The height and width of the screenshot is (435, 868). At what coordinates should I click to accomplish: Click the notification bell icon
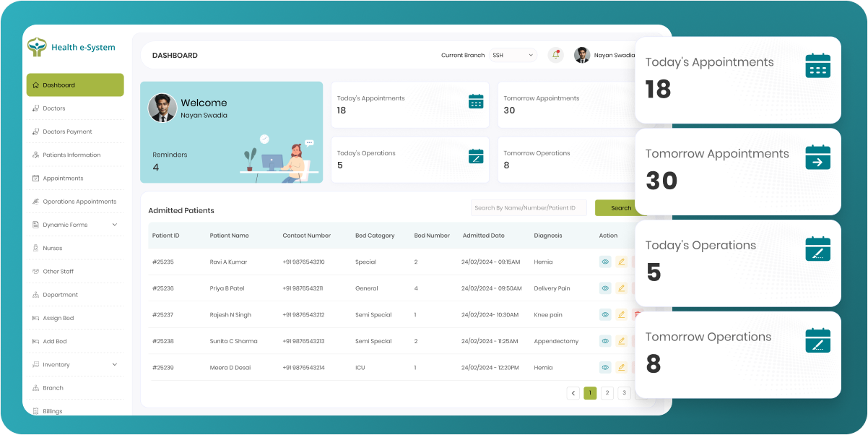[x=555, y=55]
